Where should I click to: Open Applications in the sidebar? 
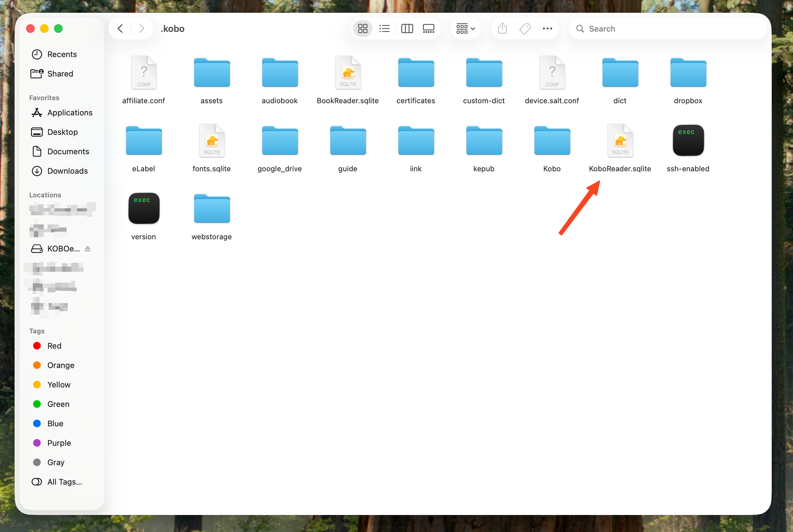coord(70,113)
